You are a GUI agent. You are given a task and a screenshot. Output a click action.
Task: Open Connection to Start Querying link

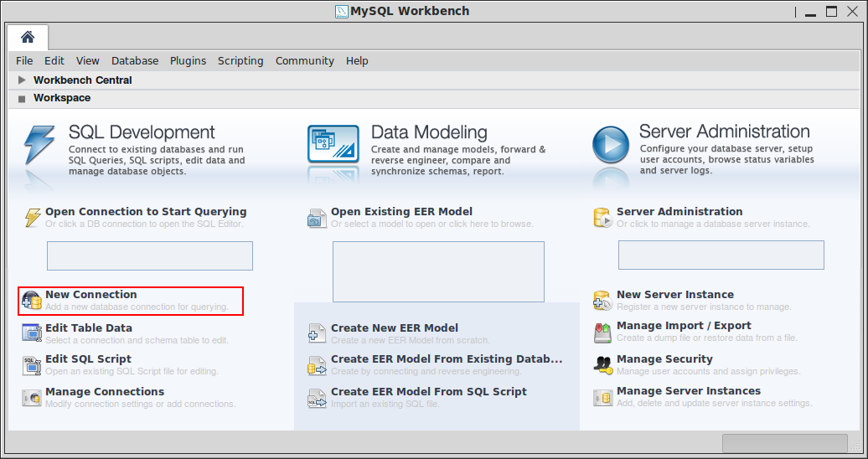click(x=146, y=212)
